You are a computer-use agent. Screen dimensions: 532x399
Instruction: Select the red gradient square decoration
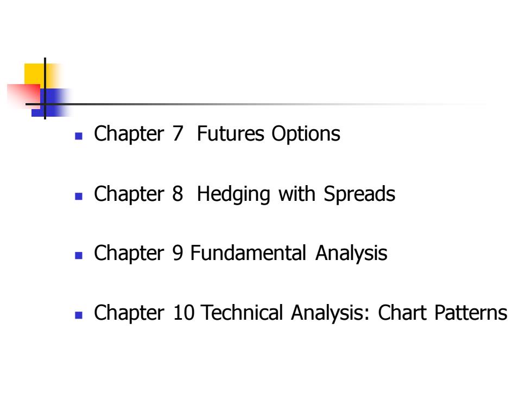(23, 96)
